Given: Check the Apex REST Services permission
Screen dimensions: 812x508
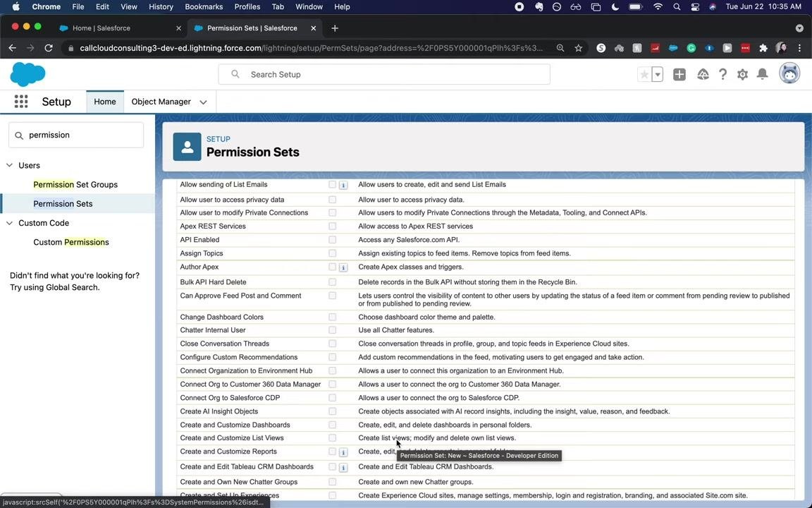Looking at the screenshot, I should click(333, 226).
